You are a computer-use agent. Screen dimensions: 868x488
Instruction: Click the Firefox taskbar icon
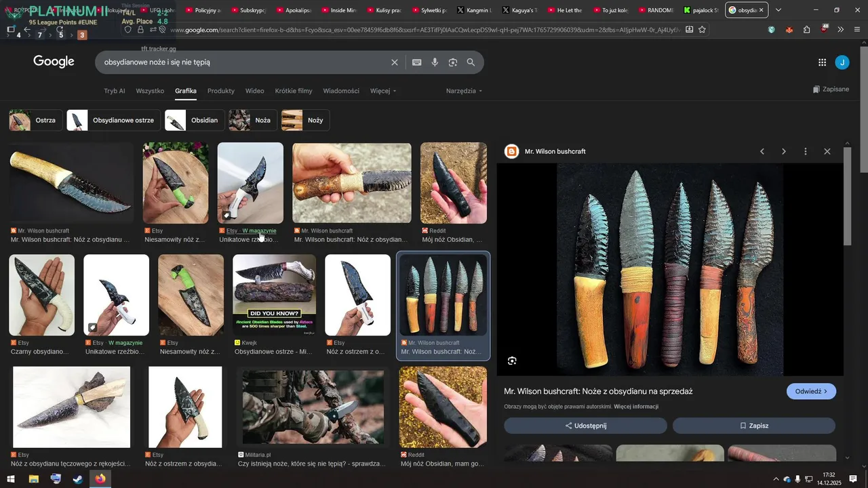[x=100, y=479]
